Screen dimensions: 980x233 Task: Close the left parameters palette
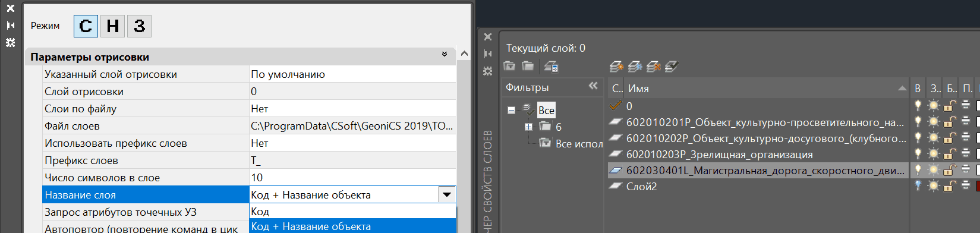(10, 8)
